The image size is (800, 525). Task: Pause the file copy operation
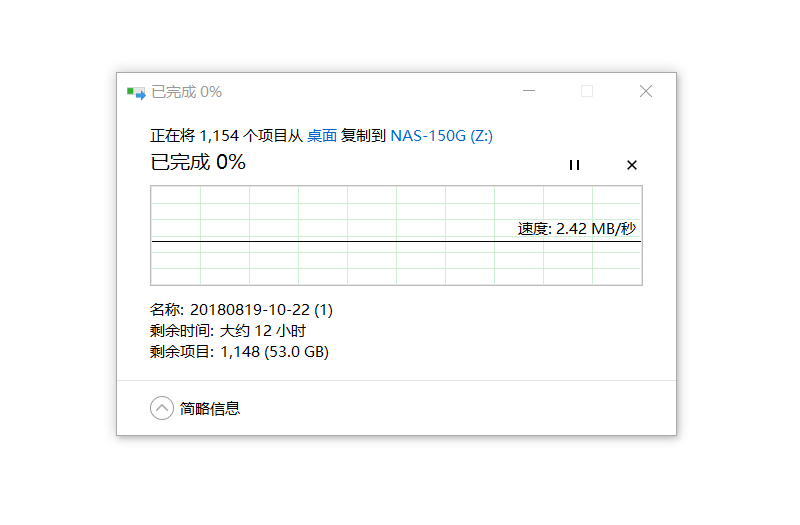click(x=574, y=165)
